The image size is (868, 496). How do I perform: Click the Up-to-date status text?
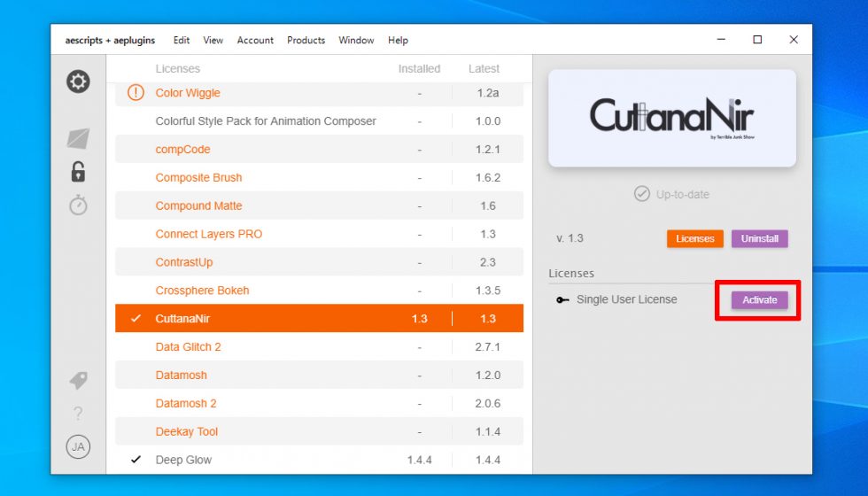pyautogui.click(x=683, y=194)
